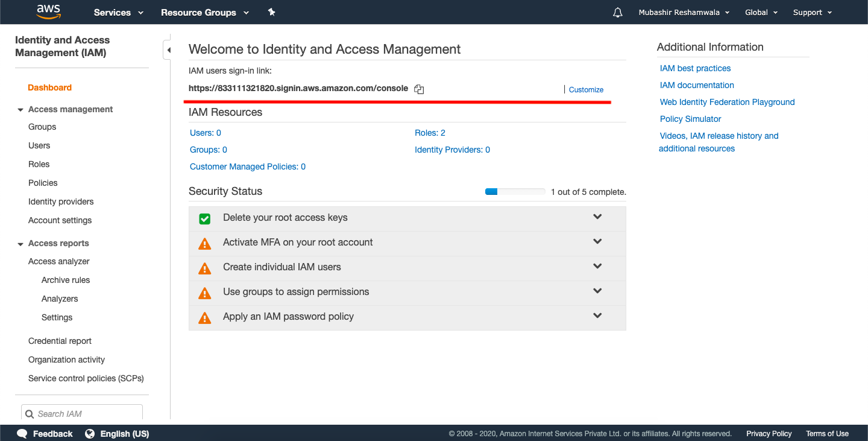Open Account settings in the sidebar
The image size is (868, 441).
60,220
